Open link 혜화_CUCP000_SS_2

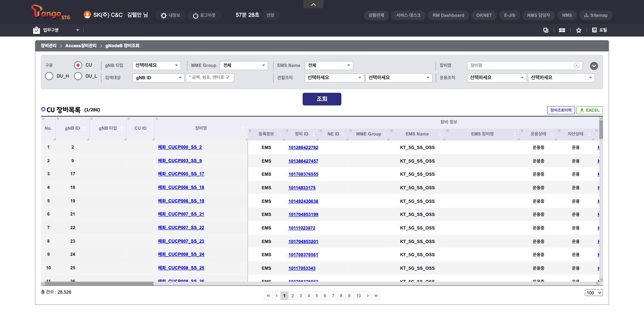click(x=180, y=147)
